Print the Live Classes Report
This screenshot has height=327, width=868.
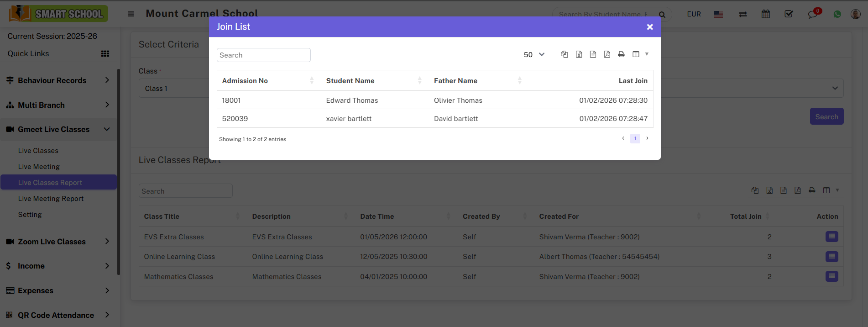click(x=812, y=190)
